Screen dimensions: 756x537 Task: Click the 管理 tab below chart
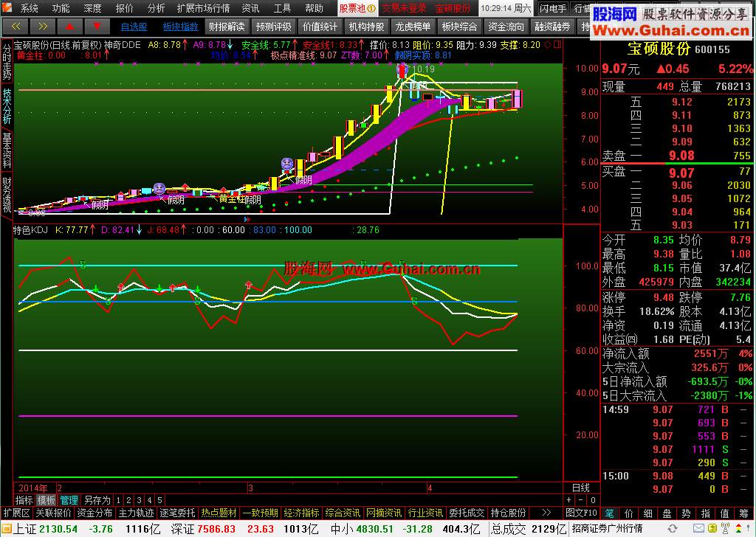pos(69,500)
